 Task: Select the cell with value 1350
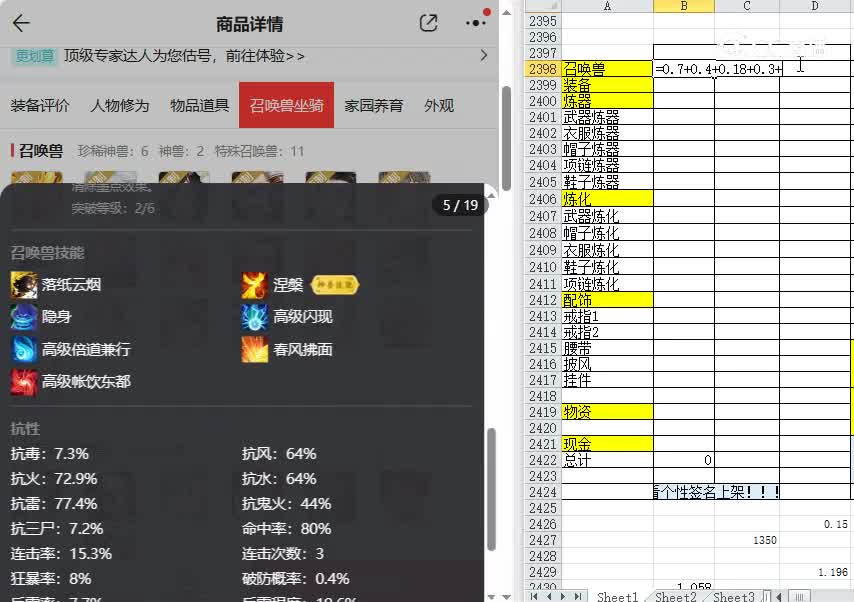click(x=747, y=540)
